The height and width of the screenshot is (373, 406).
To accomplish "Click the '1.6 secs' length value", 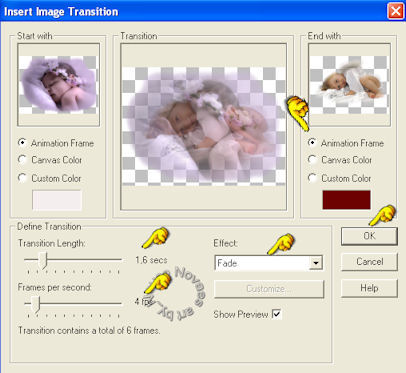I will coord(151,260).
